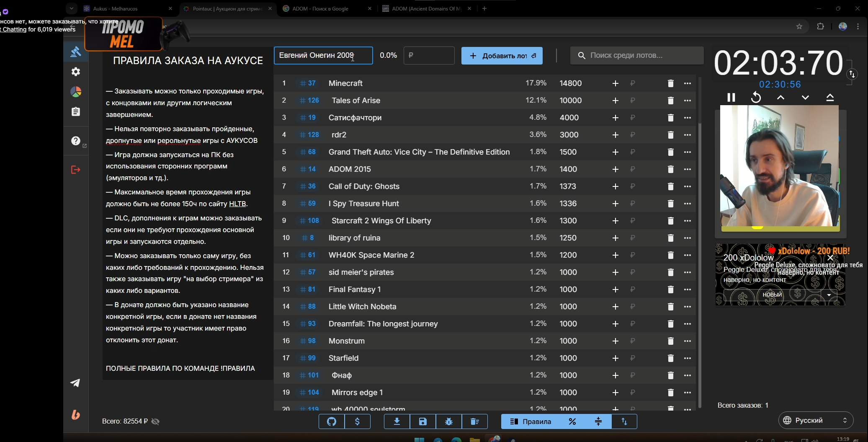
Task: Open more options for Minecraft lot
Action: [688, 83]
